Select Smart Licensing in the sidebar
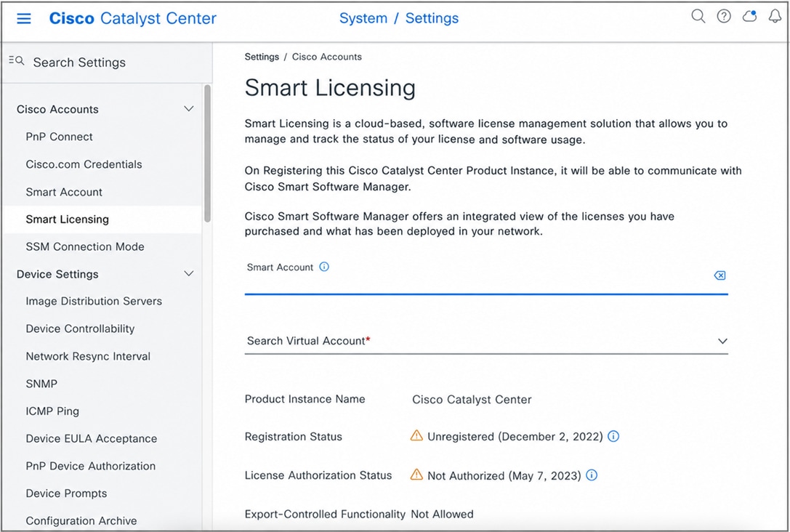 pyautogui.click(x=68, y=219)
